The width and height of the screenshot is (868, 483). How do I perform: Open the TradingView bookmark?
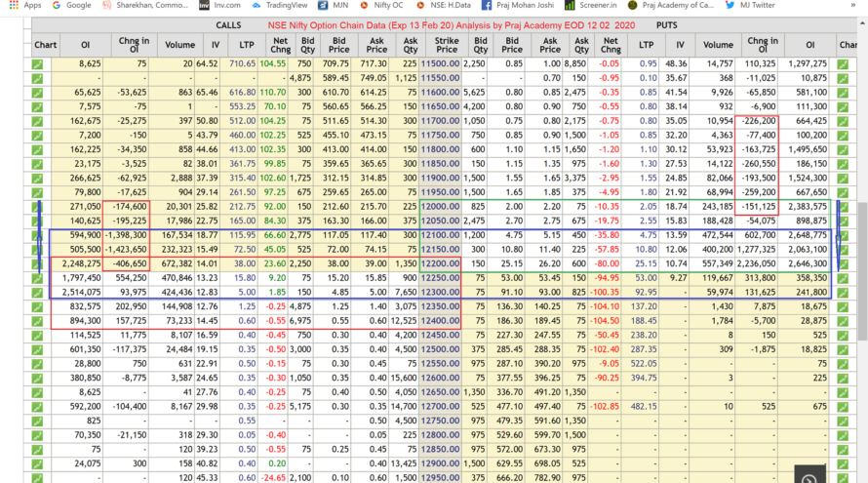tap(280, 5)
